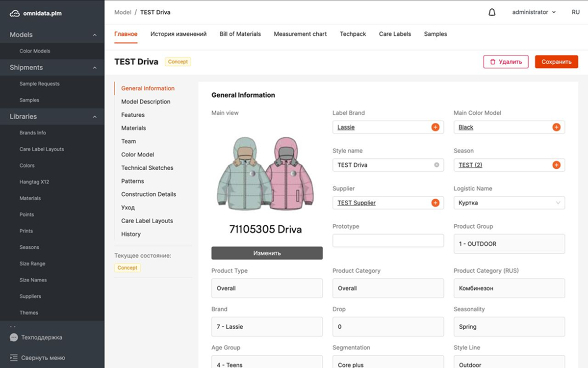Open the Logistic Name dropdown

tap(509, 203)
